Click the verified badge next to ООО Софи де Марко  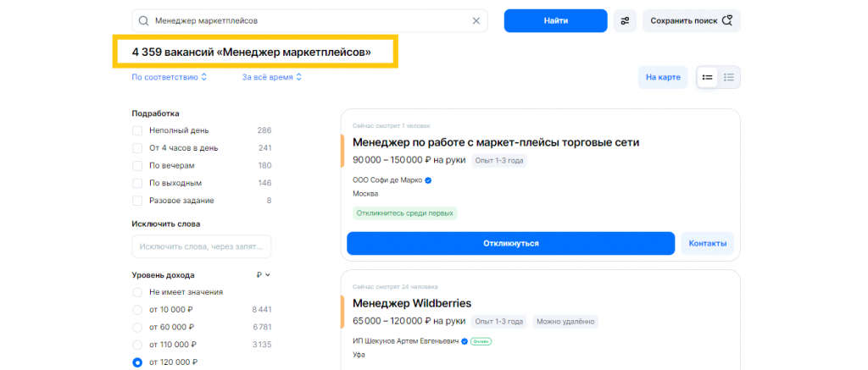(x=428, y=180)
